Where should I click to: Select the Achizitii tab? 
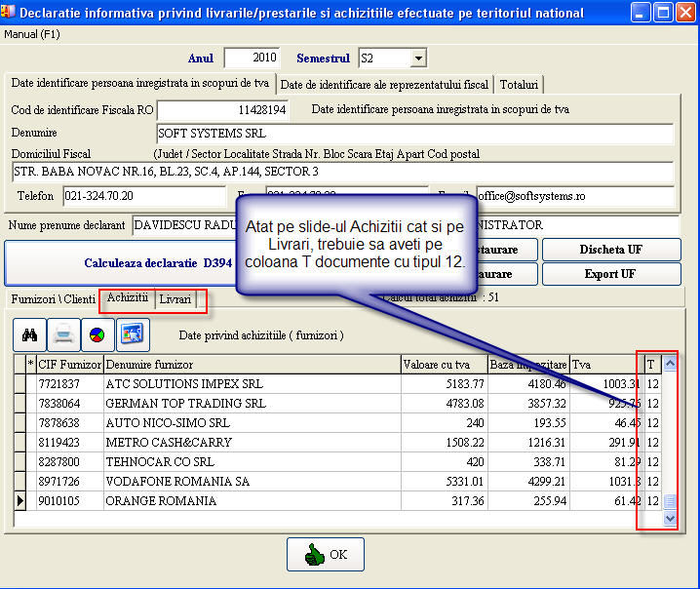tap(127, 297)
